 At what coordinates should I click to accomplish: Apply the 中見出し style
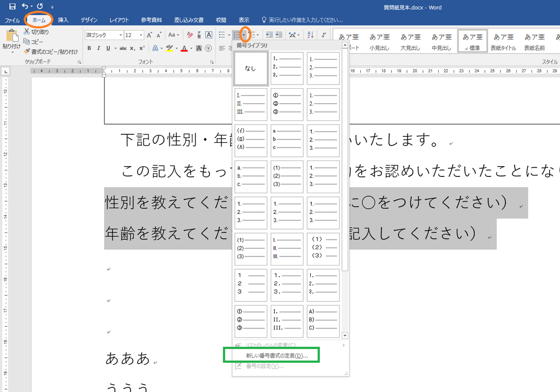pos(441,41)
